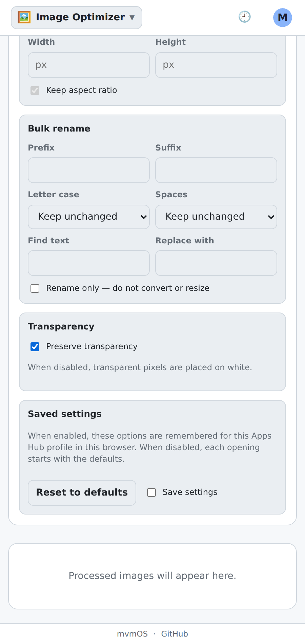Open the Letter case dropdown
305x644 pixels.
(89, 217)
